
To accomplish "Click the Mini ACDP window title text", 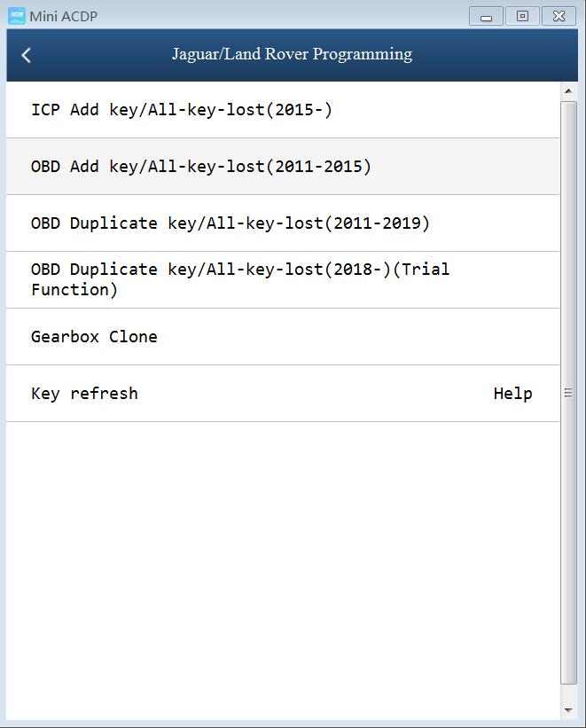I will [64, 17].
